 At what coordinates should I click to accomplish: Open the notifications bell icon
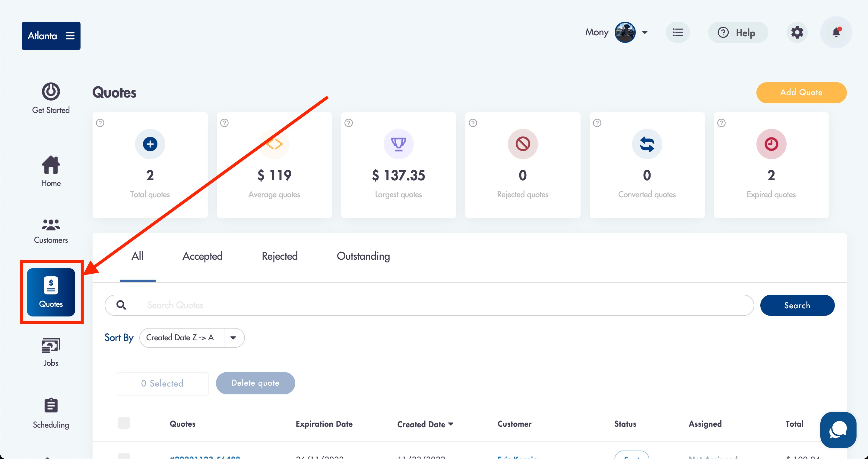pos(836,32)
